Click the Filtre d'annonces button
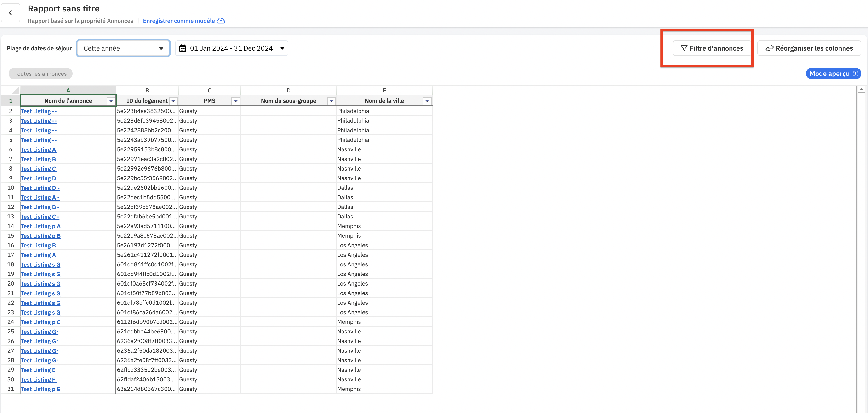This screenshot has width=868, height=413. click(712, 48)
